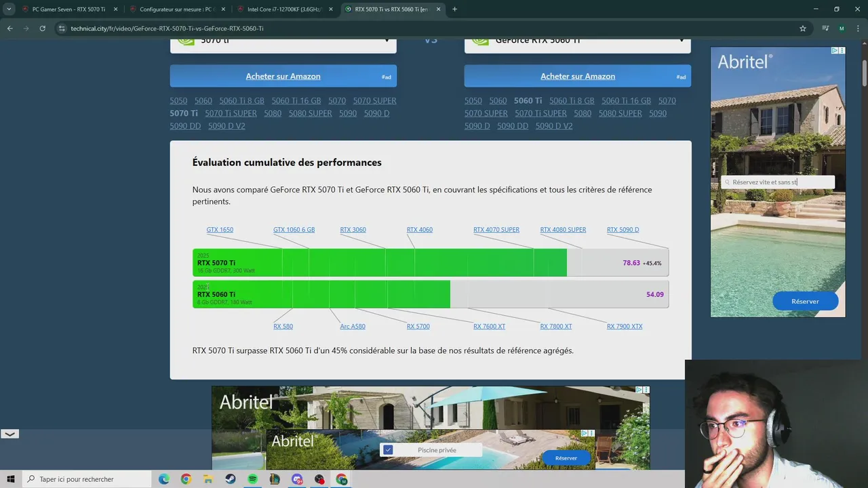This screenshot has height=488, width=868.
Task: Close the Configurateur sur mesure tab
Action: 223,9
